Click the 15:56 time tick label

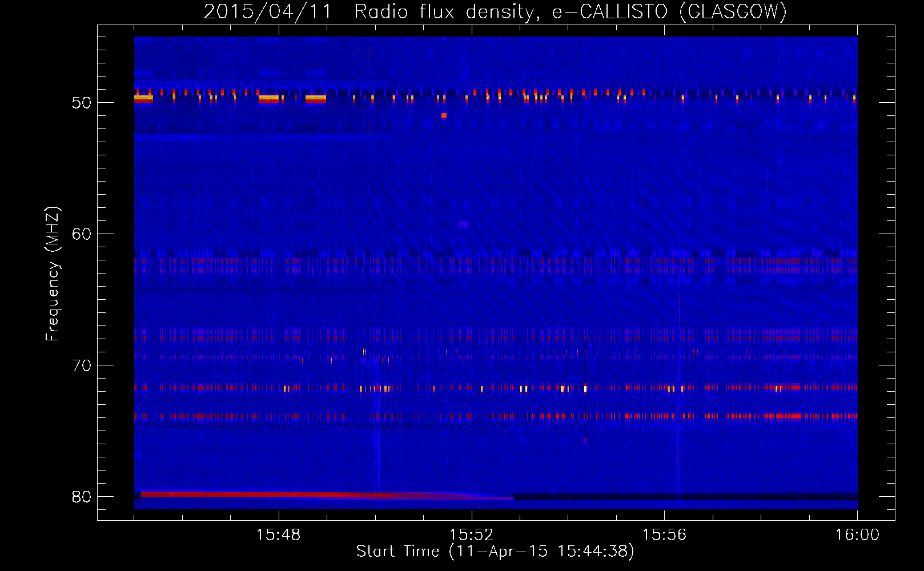(x=664, y=535)
